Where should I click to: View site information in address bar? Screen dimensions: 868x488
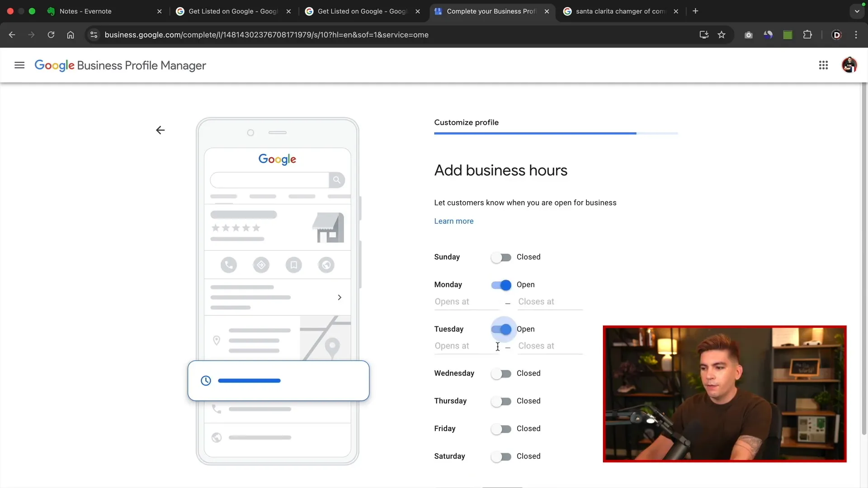coord(94,35)
